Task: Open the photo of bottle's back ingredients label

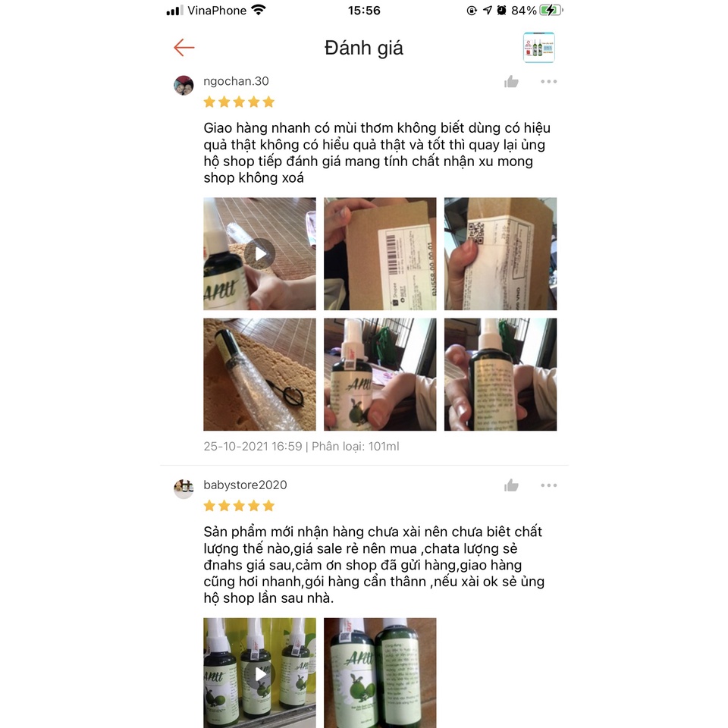Action: (x=500, y=375)
